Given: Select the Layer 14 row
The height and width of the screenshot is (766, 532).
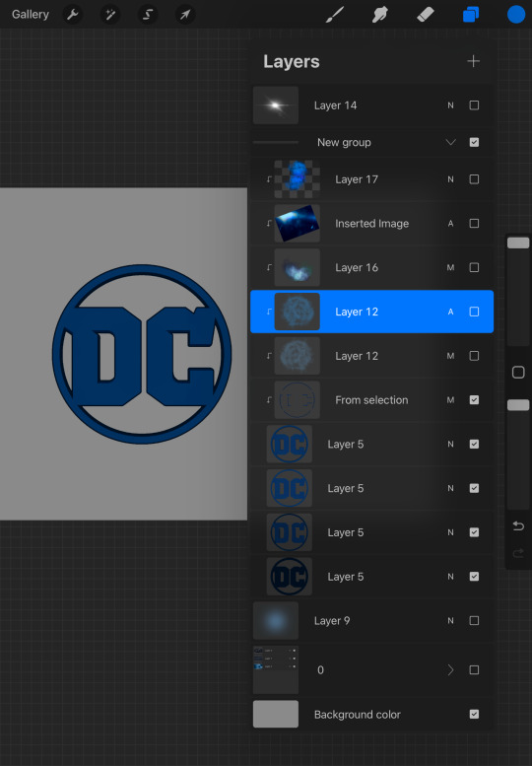Looking at the screenshot, I should click(x=372, y=105).
